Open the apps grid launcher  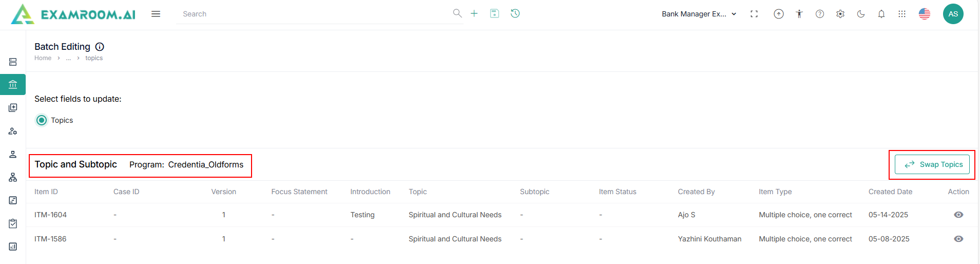pos(902,14)
